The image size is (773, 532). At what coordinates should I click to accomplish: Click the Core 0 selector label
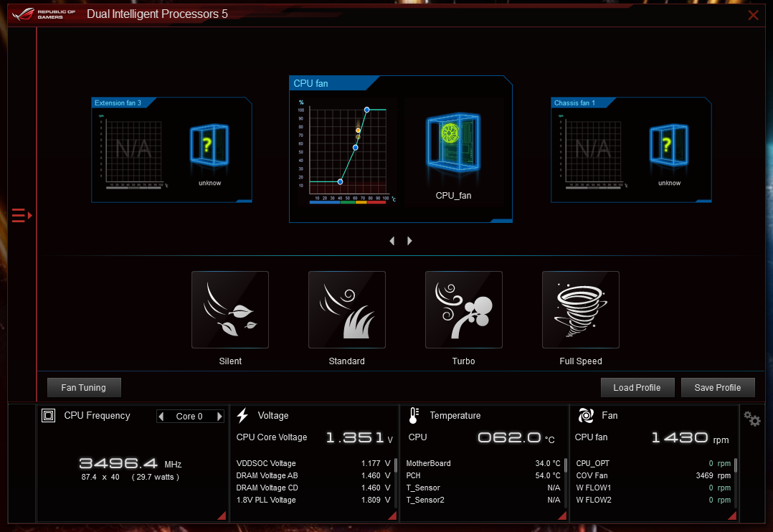tap(189, 416)
